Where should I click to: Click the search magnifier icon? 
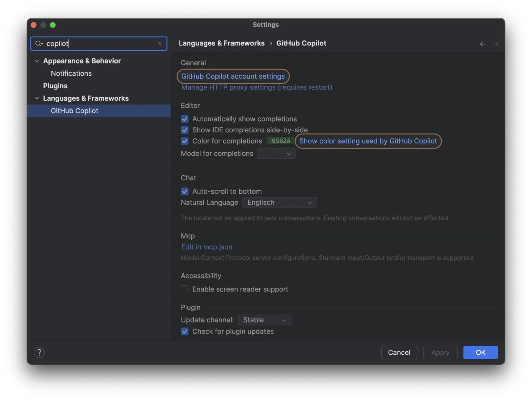(39, 44)
